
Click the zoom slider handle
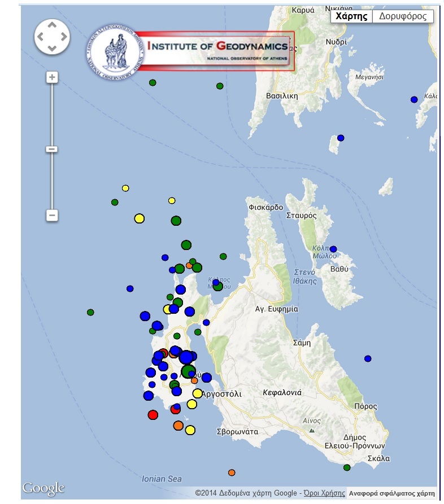tap(52, 149)
